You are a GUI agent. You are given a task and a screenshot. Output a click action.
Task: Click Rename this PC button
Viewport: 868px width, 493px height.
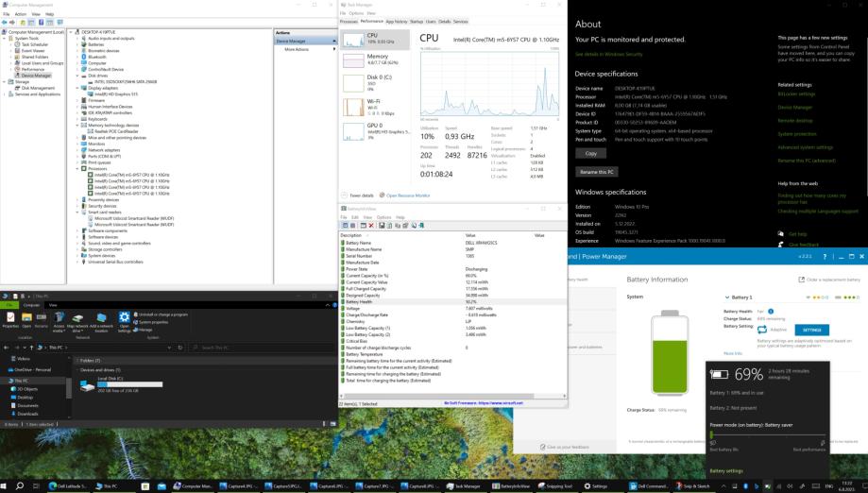(597, 171)
